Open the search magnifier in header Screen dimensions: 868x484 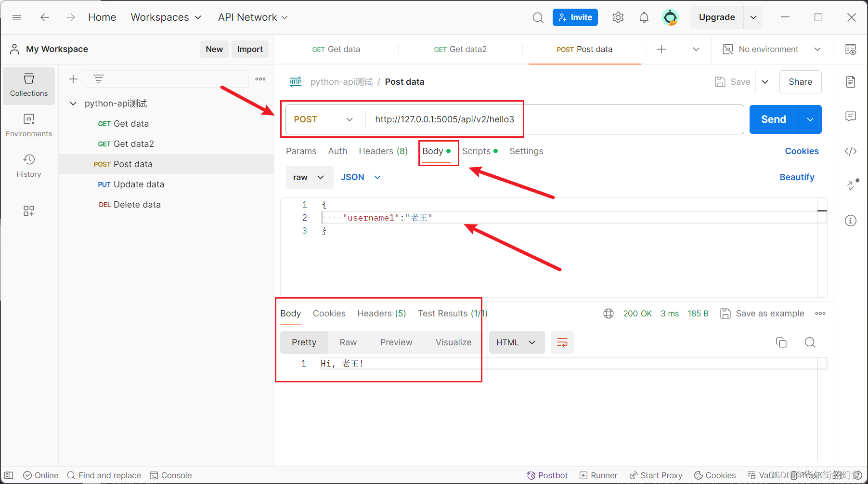(538, 17)
